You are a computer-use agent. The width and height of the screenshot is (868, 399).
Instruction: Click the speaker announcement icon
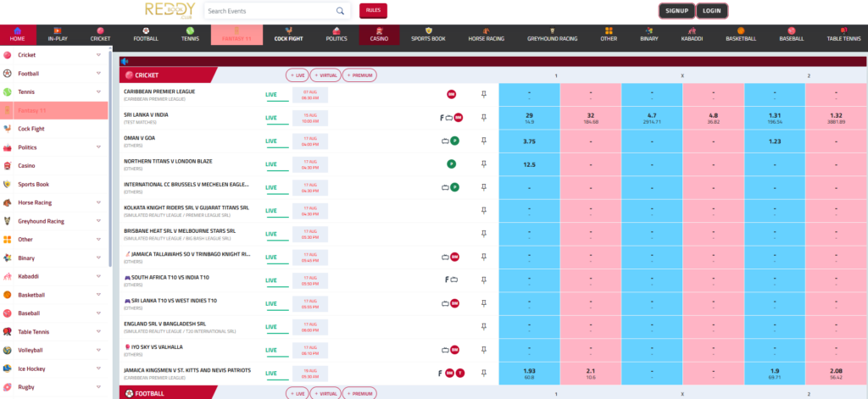pos(125,62)
